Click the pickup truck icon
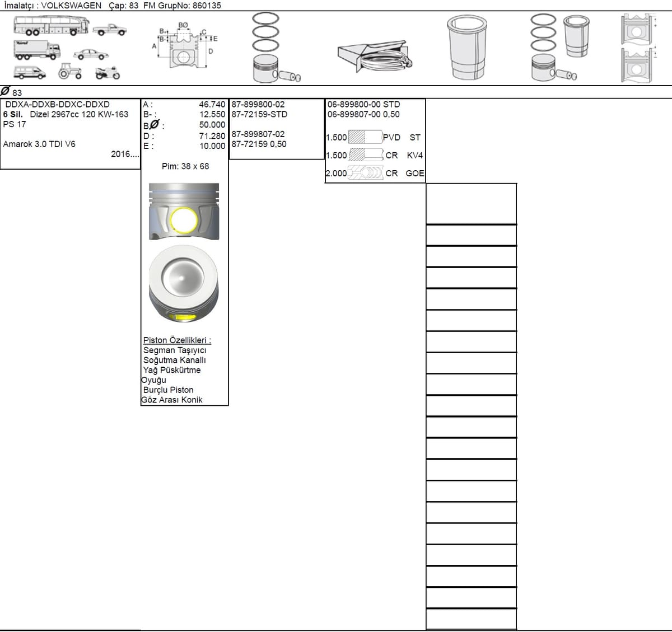 click(109, 30)
